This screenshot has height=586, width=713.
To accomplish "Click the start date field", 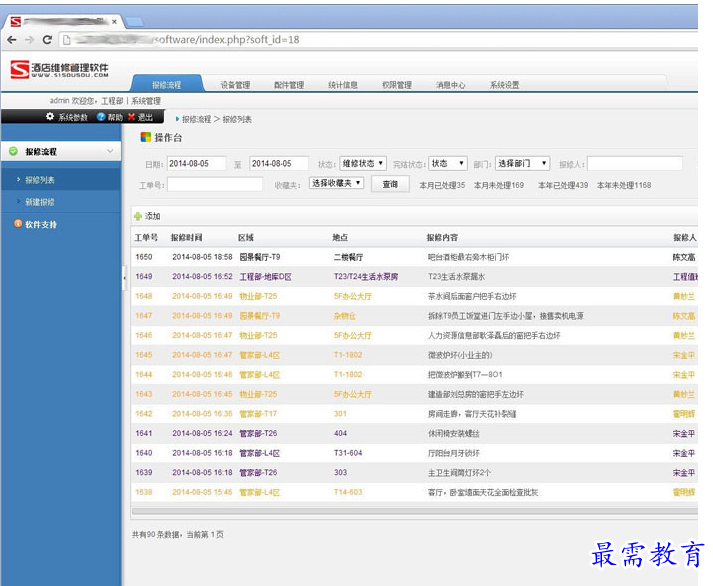I will (196, 163).
